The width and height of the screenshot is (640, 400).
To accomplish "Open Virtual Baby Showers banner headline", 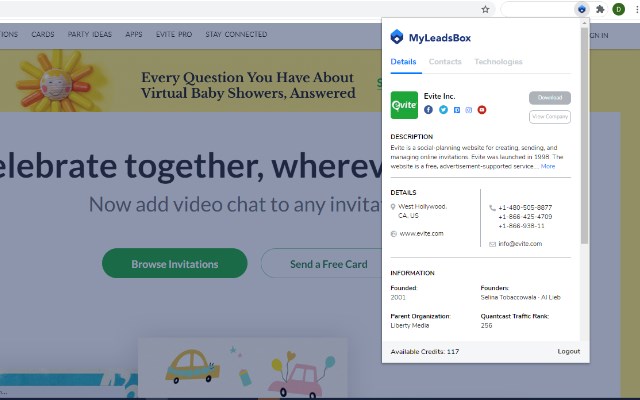I will click(x=248, y=85).
